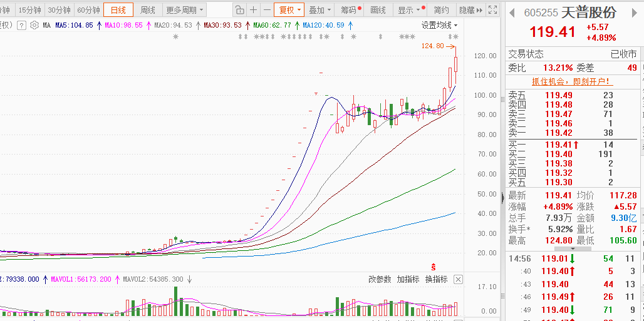The height and width of the screenshot is (321, 644).
Task: Expand quote details with gray down arrow
Action: [x=573, y=249]
